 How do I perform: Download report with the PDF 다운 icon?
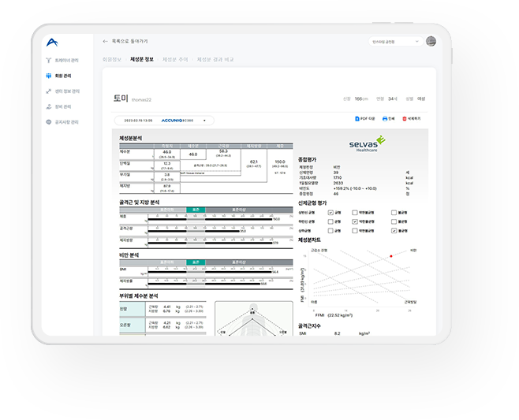pyautogui.click(x=357, y=118)
